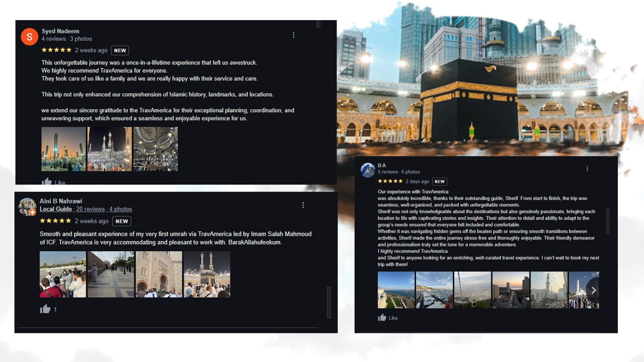644x362 pixels.
Task: Open B A's first photo of the coastal view
Action: [x=396, y=290]
